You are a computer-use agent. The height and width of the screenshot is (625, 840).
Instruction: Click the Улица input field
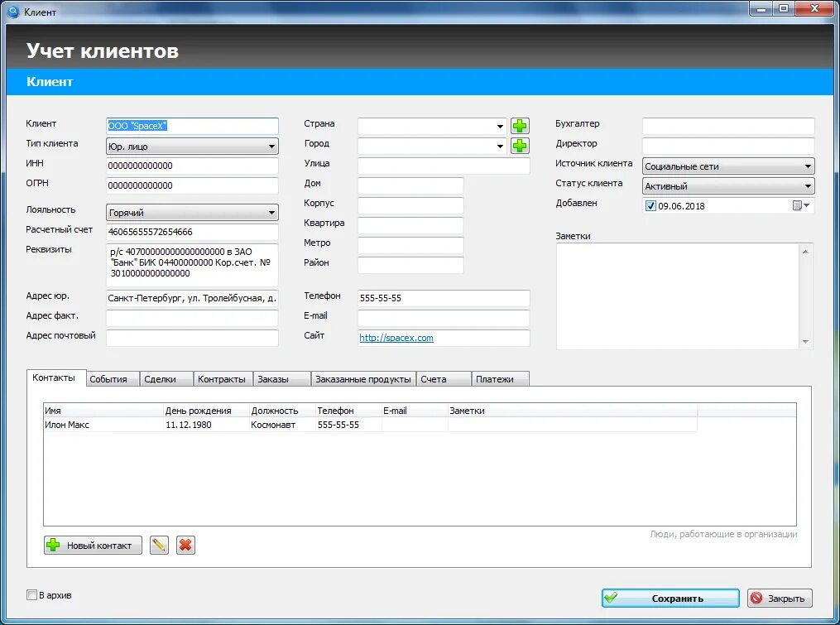click(444, 166)
